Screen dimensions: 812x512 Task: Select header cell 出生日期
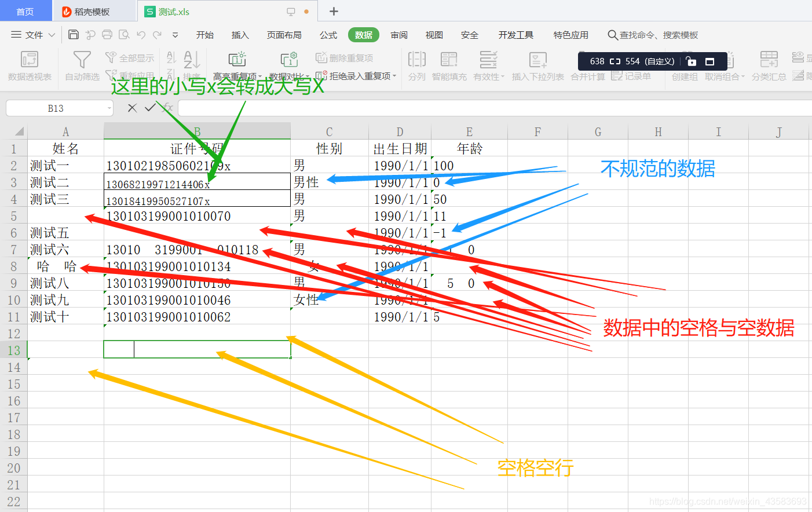pyautogui.click(x=400, y=149)
